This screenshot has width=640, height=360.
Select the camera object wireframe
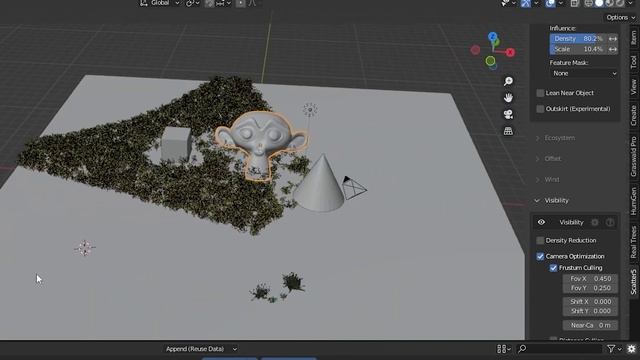[x=353, y=188]
